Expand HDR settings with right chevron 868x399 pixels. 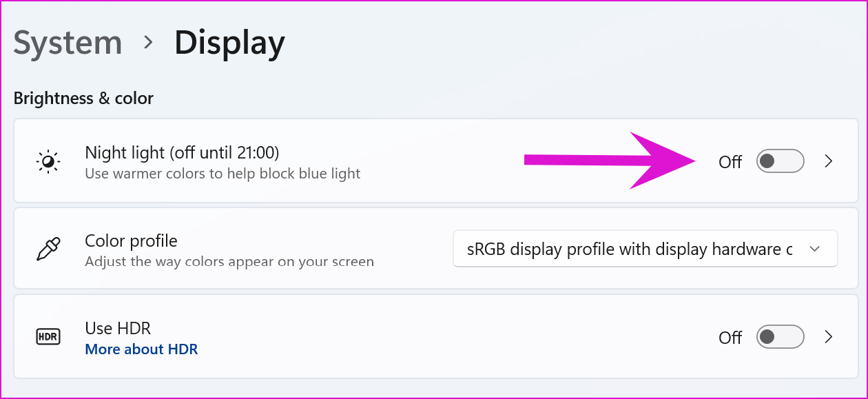pos(829,337)
